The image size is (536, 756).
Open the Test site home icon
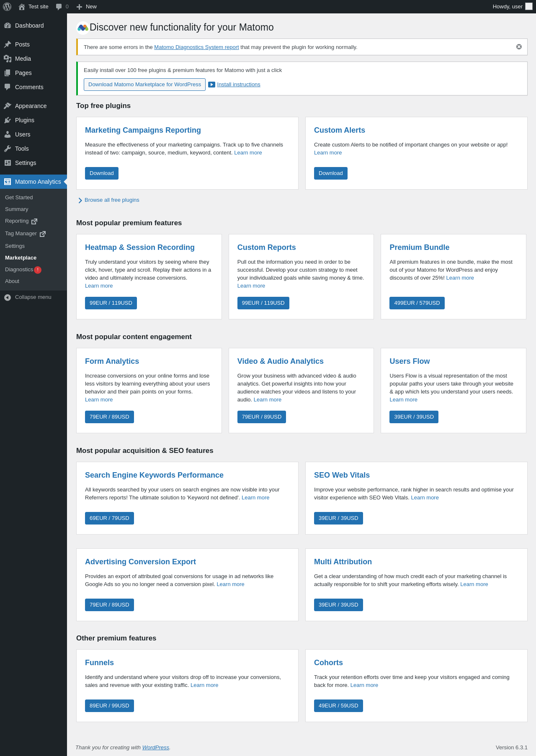click(x=22, y=7)
